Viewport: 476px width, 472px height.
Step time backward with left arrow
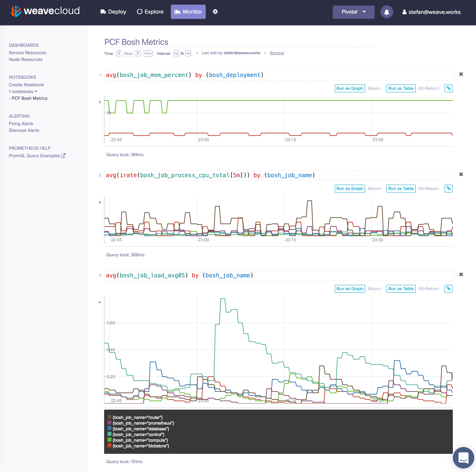coord(119,53)
